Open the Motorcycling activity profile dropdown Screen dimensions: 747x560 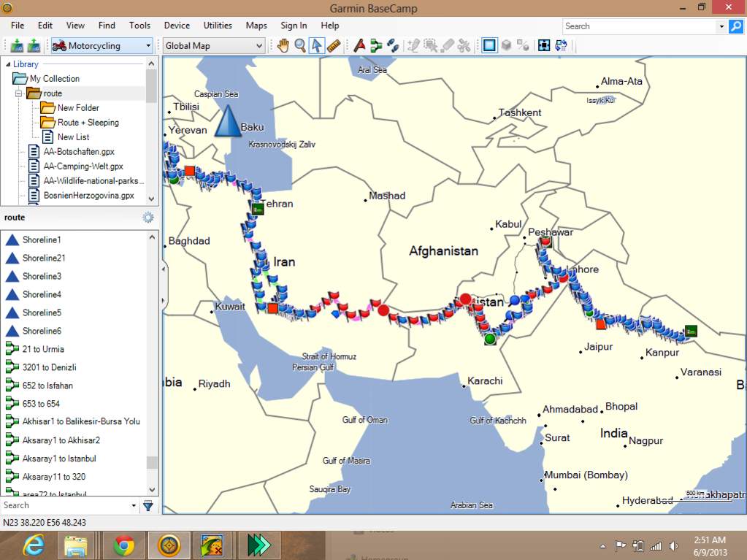[x=101, y=46]
